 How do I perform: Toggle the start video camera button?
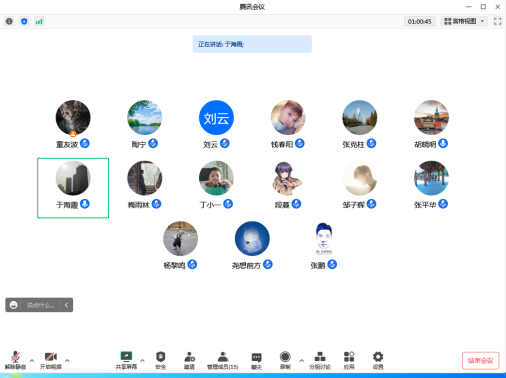coord(51,360)
